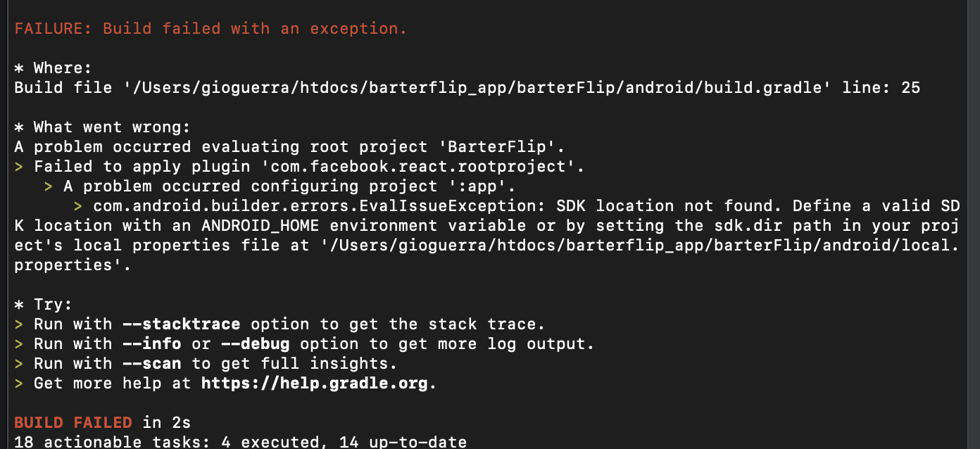
Task: Click the '* Try:' section header
Action: 44,305
